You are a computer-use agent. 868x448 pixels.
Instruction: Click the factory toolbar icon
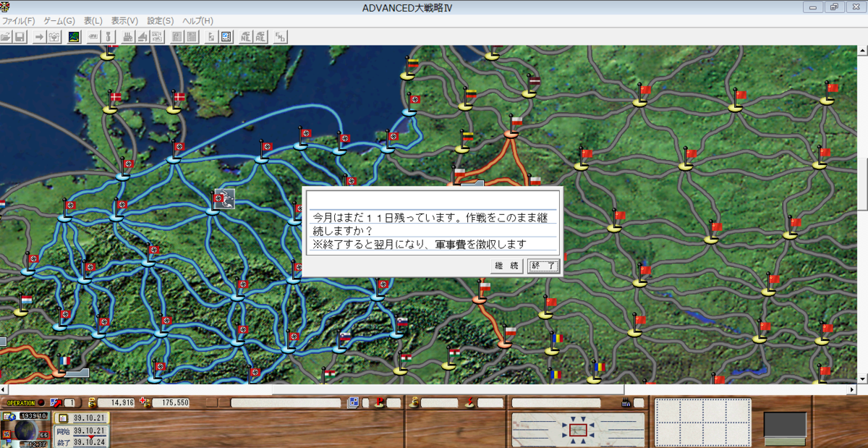(x=128, y=36)
